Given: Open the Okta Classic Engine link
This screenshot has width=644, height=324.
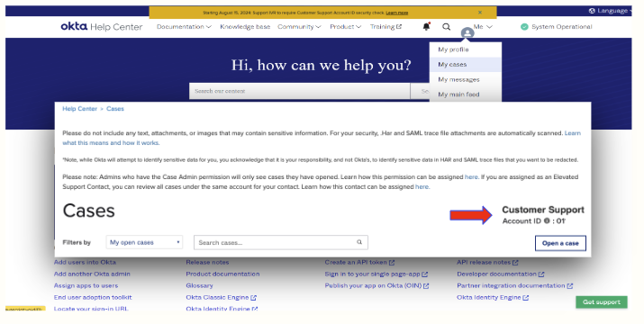Looking at the screenshot, I should coord(221,297).
